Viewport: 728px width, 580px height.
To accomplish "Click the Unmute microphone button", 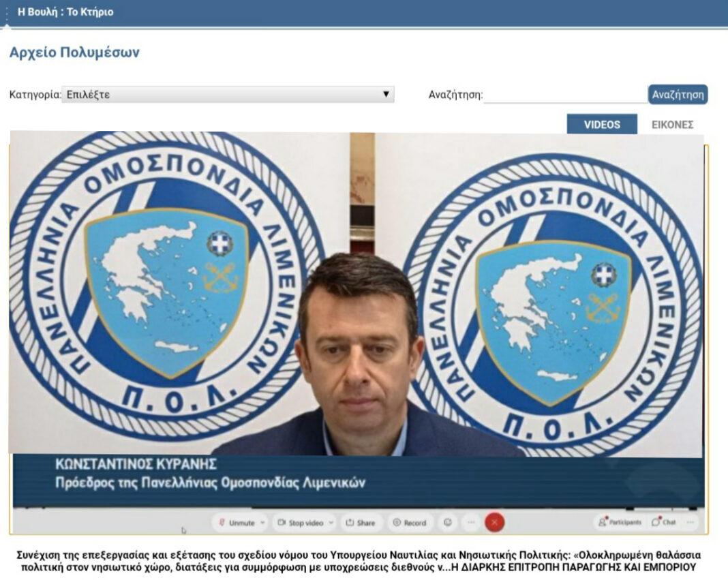I will click(237, 523).
